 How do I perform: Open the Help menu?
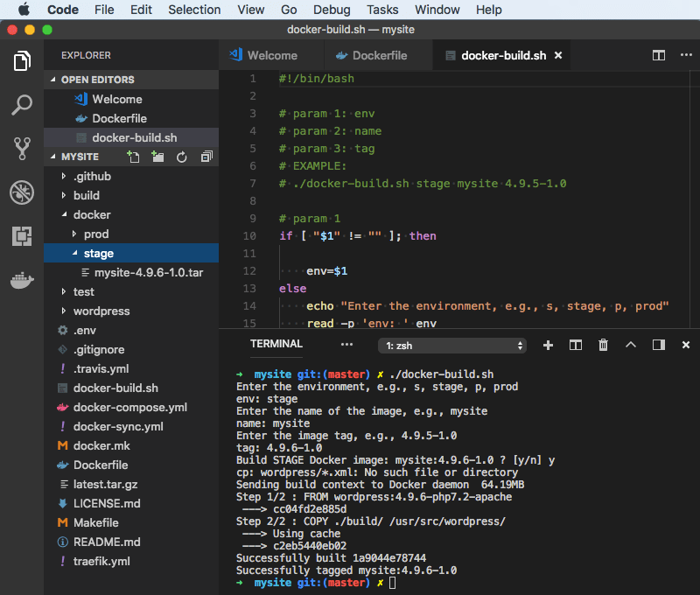[x=488, y=10]
